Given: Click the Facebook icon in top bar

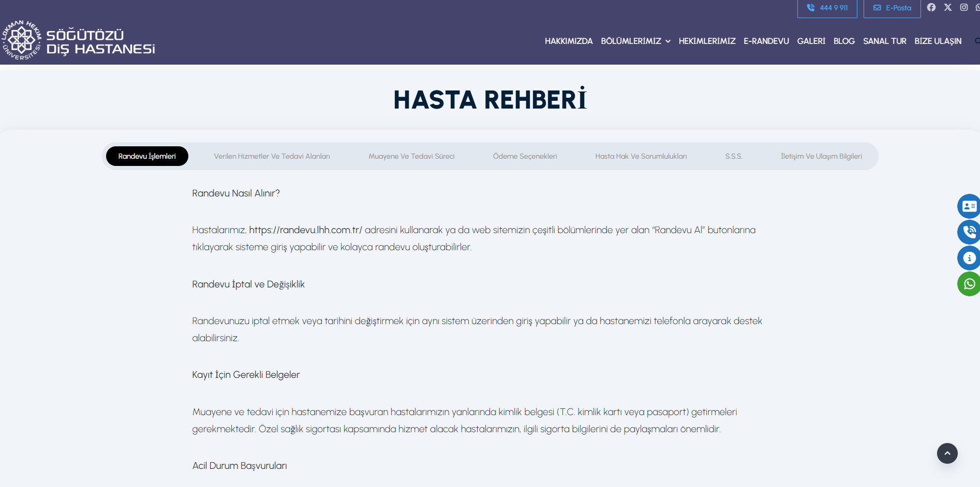Looking at the screenshot, I should (931, 7).
